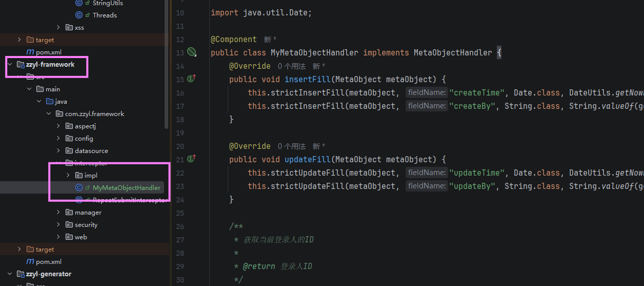Expand the impl package folder
Screen dimensions: 644x286
(68, 175)
